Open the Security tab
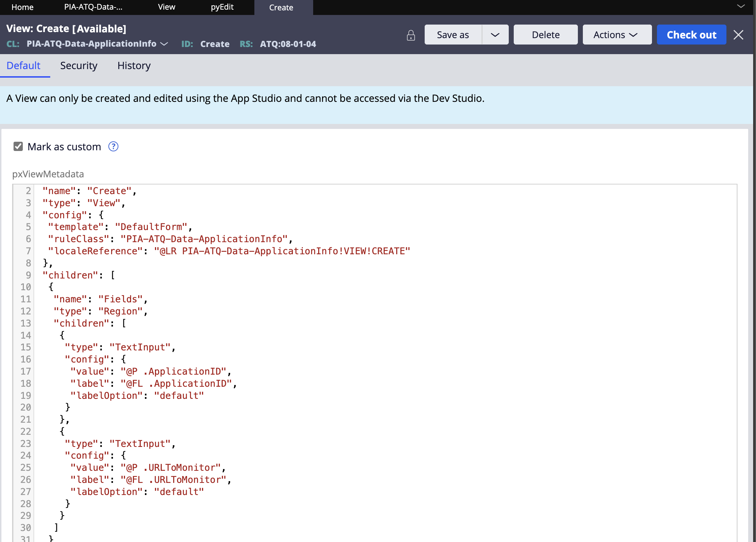The width and height of the screenshot is (756, 542). pyautogui.click(x=79, y=66)
